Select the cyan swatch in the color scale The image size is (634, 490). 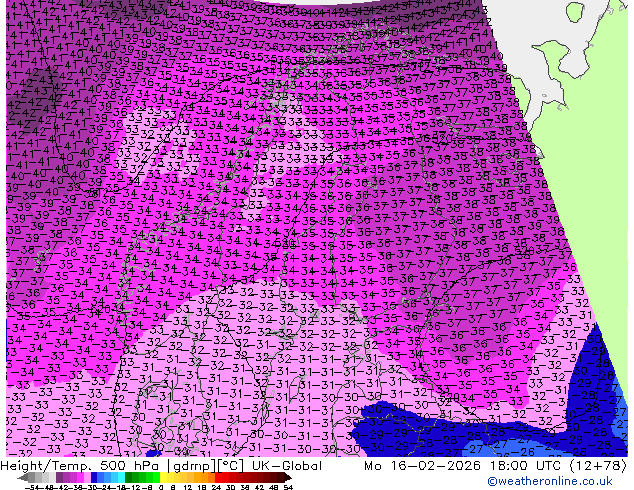[x=122, y=478]
